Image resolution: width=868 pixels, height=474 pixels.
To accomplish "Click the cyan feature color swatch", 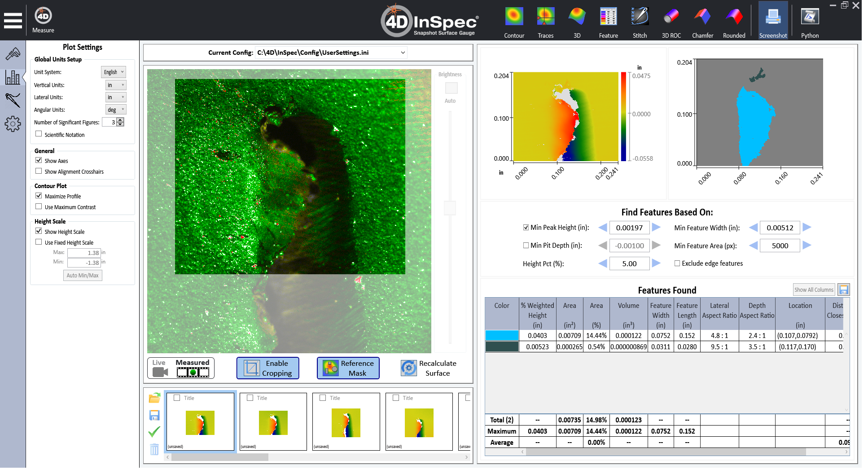I will (x=502, y=335).
